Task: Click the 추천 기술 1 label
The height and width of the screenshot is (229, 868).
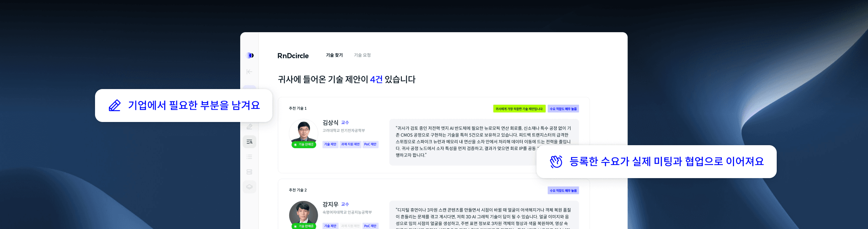Action: pyautogui.click(x=298, y=109)
